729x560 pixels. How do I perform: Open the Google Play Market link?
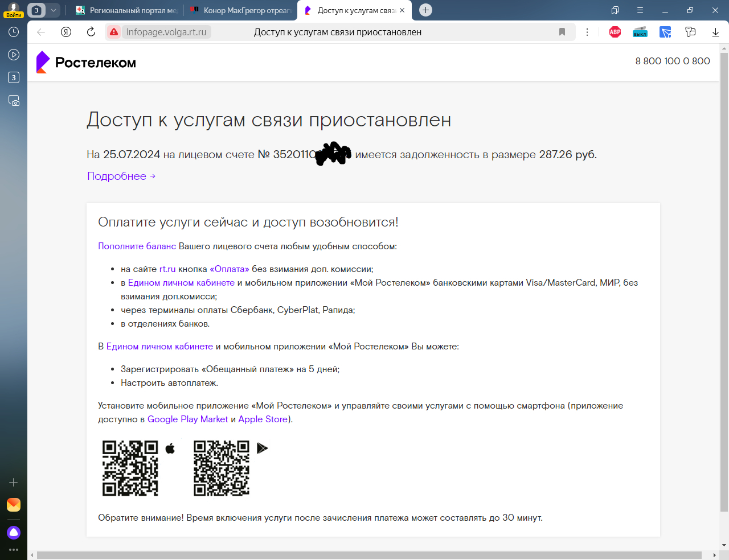point(188,419)
